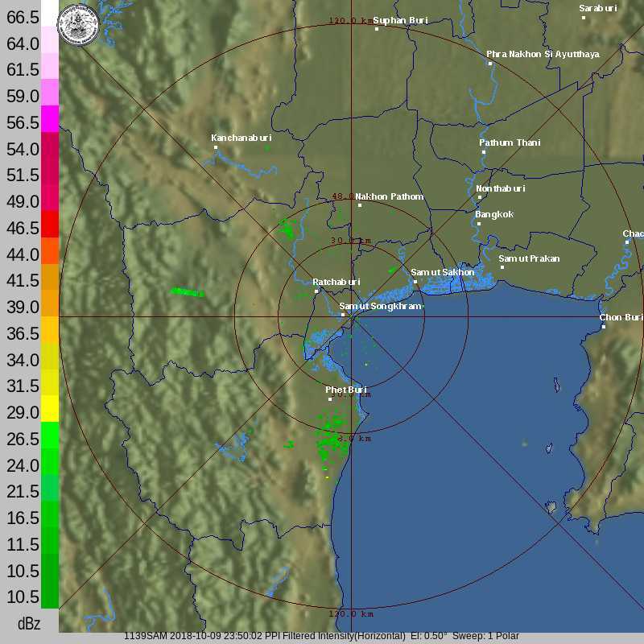Select the Kanchanaburi city marker
Viewport: 644px width, 644px height.
(x=215, y=147)
